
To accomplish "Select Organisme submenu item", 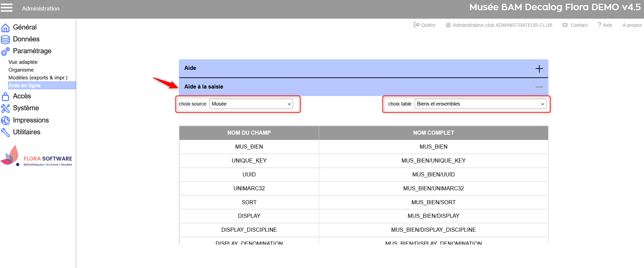I will coord(21,70).
